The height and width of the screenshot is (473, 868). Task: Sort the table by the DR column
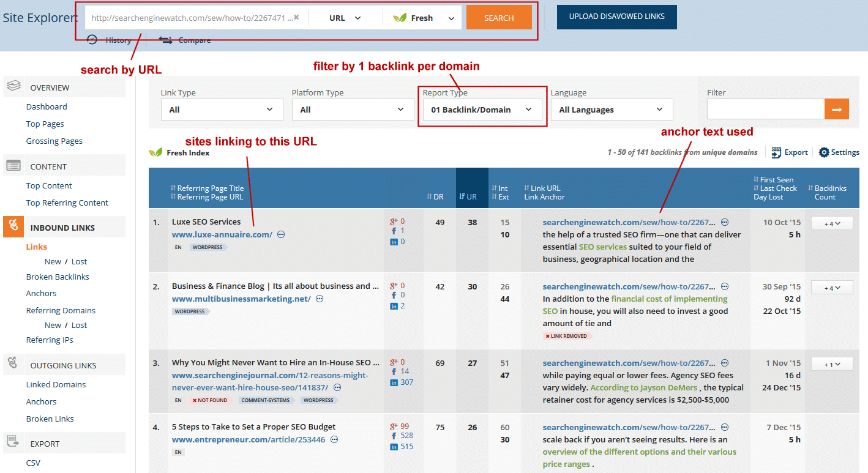pyautogui.click(x=435, y=196)
